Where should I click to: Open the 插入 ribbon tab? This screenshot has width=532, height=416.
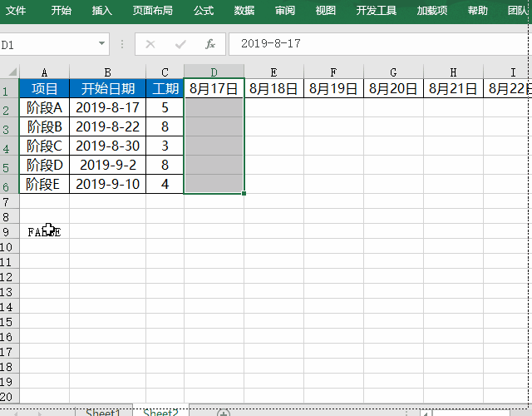tap(101, 11)
